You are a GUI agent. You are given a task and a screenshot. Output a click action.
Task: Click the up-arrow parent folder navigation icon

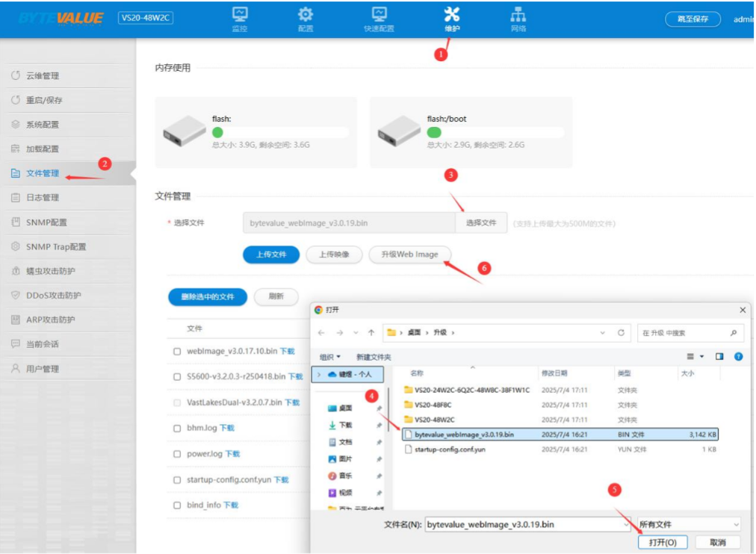click(371, 333)
